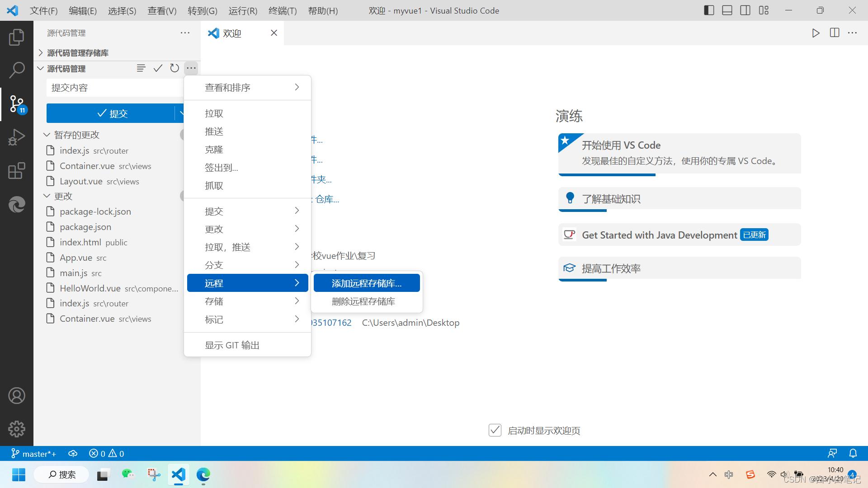Split the editor to the right
Screen dimensions: 868x488
(x=835, y=33)
